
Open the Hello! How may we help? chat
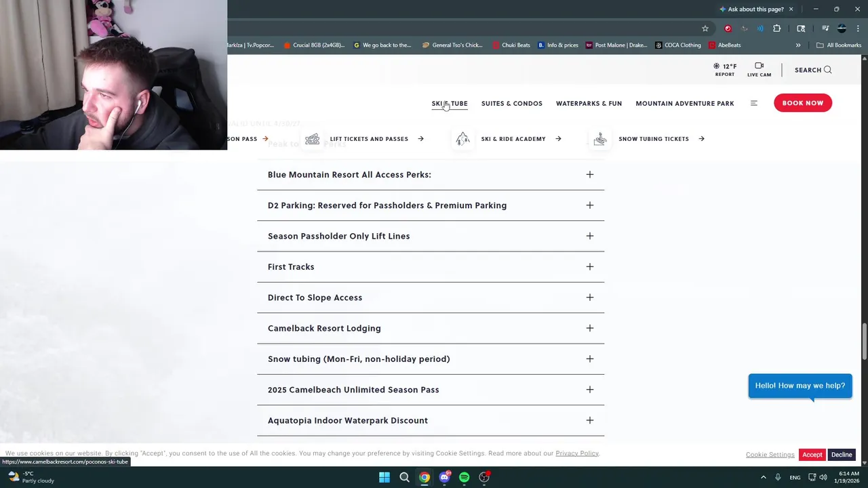click(x=800, y=386)
